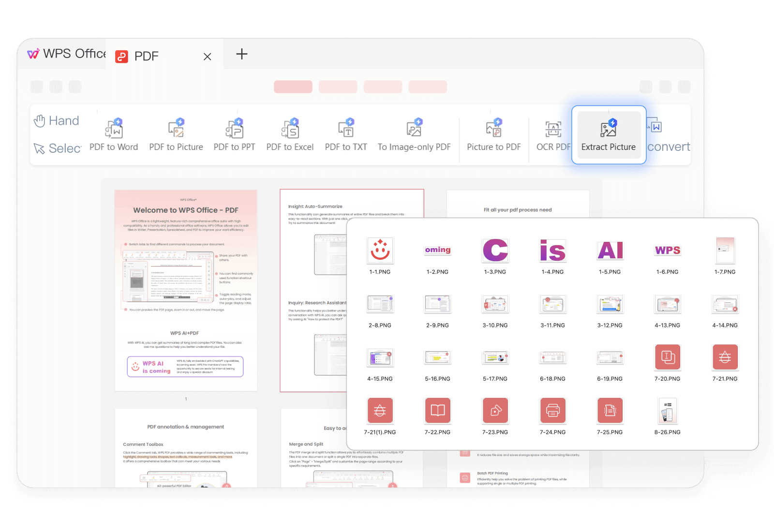Open the Picture to PDF tool
This screenshot has height=532, width=774.
point(494,134)
